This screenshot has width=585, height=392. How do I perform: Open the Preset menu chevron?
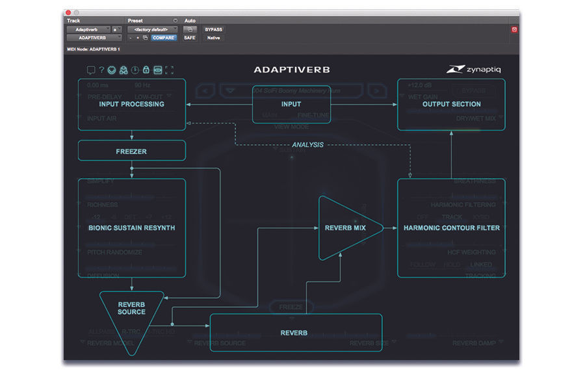pyautogui.click(x=174, y=20)
